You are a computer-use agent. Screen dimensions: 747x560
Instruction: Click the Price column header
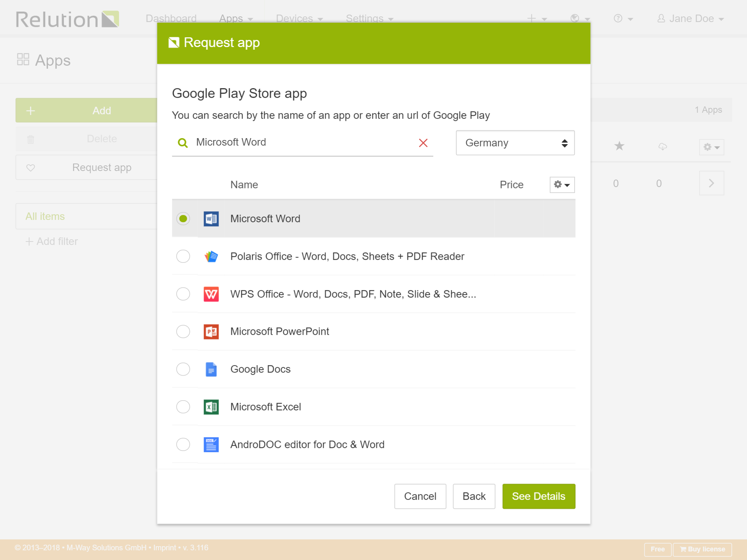(512, 185)
